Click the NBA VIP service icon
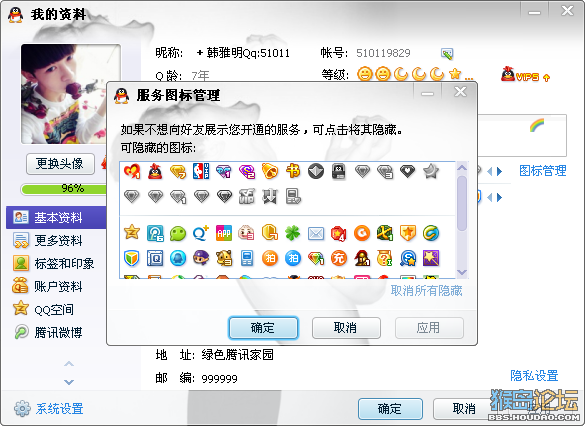Viewport: 585px width, 426px height. coord(201,171)
